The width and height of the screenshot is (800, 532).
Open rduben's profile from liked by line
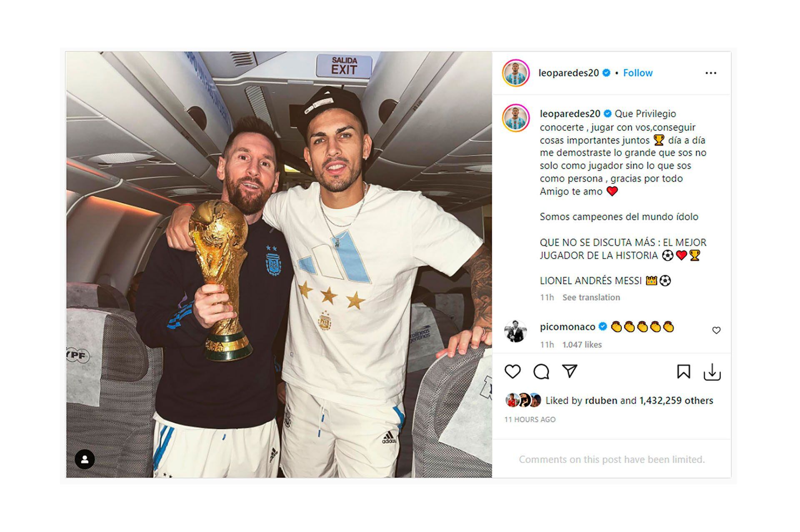(x=601, y=400)
